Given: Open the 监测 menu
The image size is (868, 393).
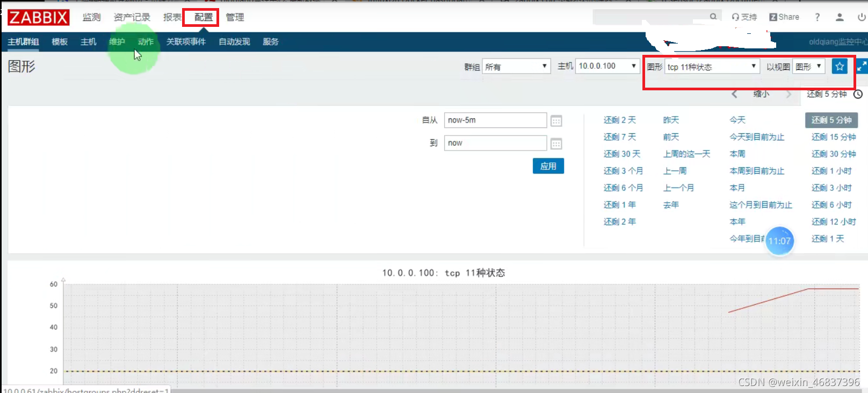Looking at the screenshot, I should click(91, 17).
